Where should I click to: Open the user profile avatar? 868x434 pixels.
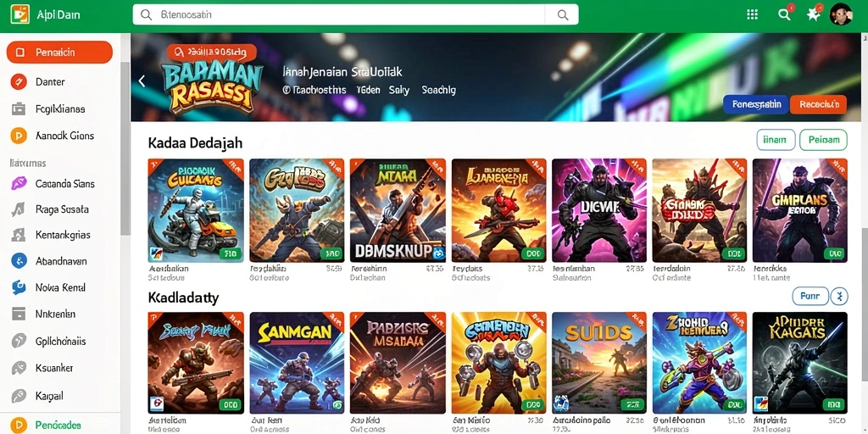(x=840, y=14)
